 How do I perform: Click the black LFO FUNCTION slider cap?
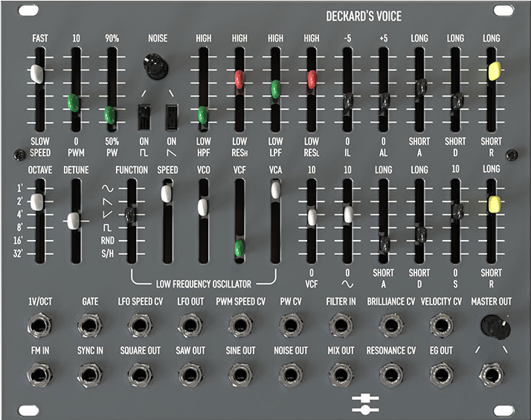(x=130, y=216)
